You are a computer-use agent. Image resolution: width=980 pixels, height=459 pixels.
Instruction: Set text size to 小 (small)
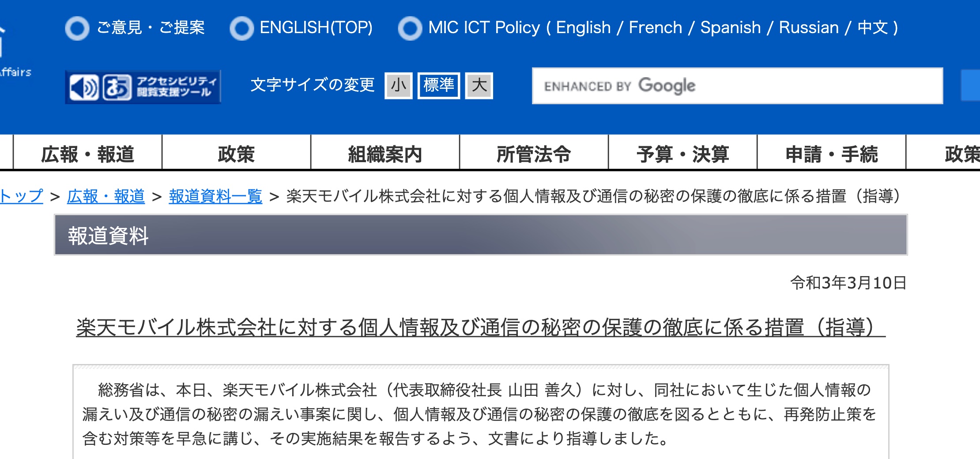398,86
